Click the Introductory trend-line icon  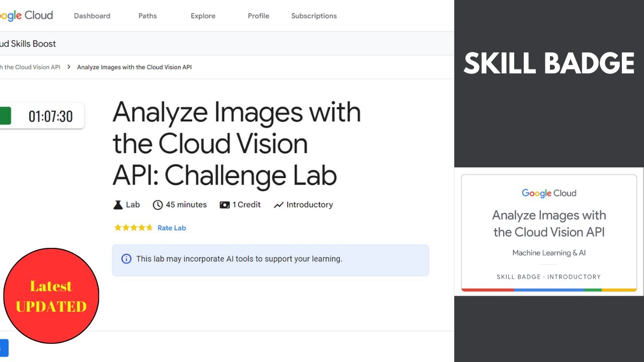(x=279, y=205)
